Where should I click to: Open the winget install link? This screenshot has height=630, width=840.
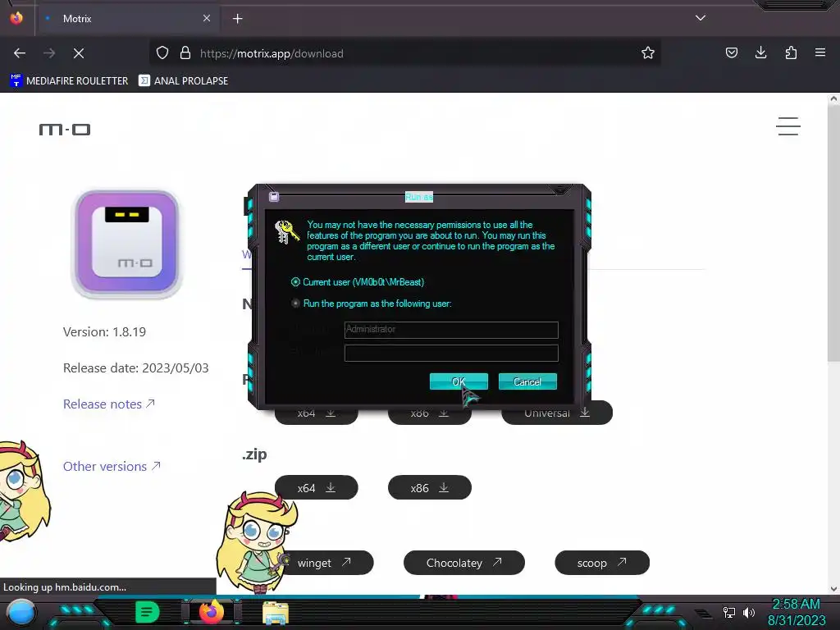point(330,563)
